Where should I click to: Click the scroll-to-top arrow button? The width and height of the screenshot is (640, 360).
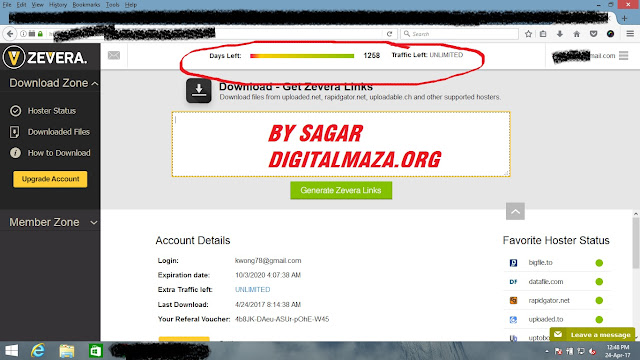[515, 211]
